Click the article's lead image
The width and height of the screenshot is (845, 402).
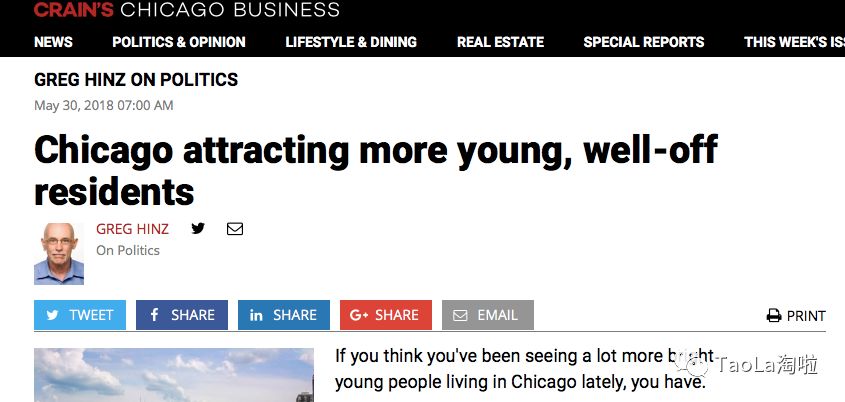[x=174, y=375]
